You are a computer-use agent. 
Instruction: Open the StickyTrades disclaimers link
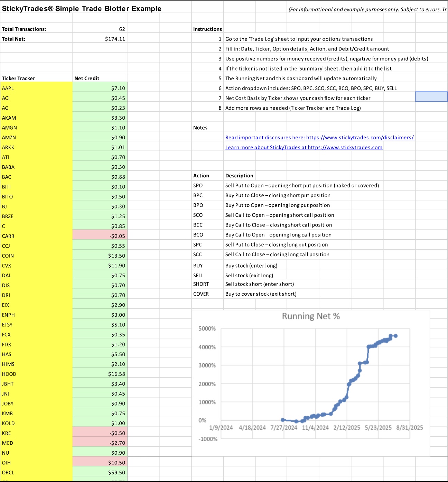(319, 138)
